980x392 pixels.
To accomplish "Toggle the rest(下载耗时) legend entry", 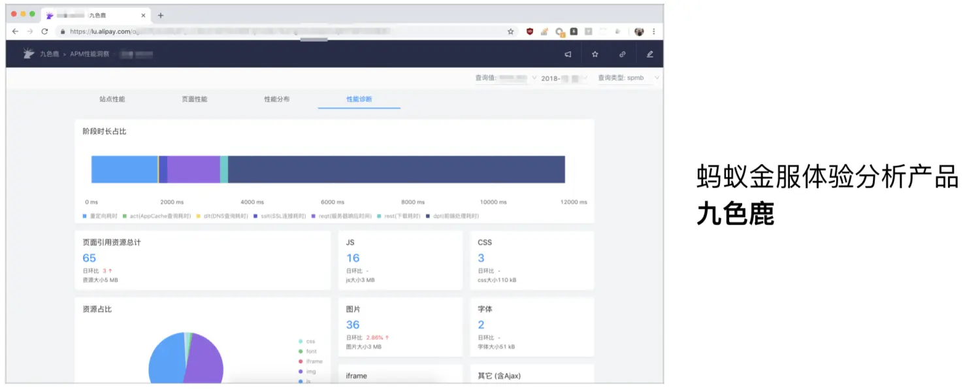I will point(399,216).
